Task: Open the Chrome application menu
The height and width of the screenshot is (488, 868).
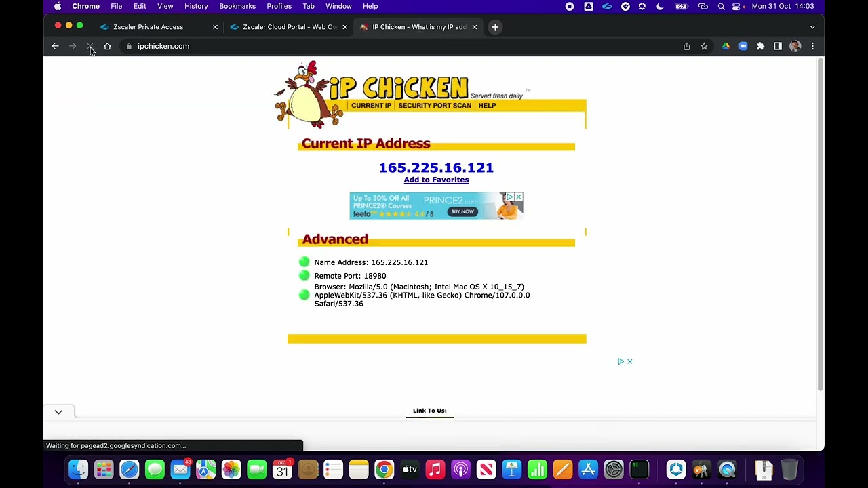Action: tap(85, 6)
